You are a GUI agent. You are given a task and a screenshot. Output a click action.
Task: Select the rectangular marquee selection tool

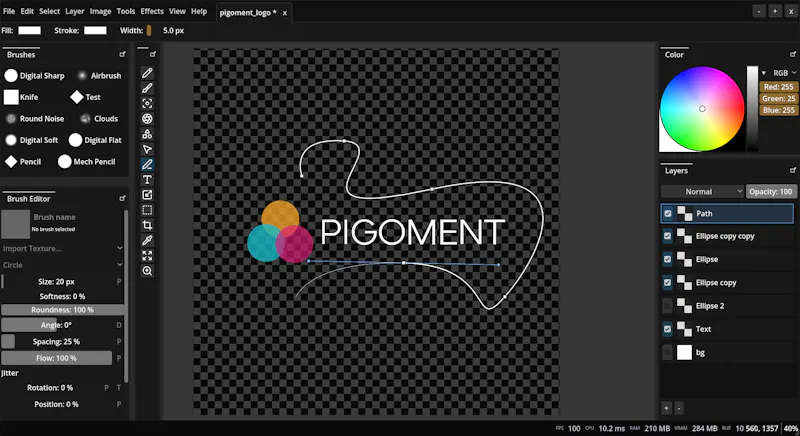click(x=147, y=210)
